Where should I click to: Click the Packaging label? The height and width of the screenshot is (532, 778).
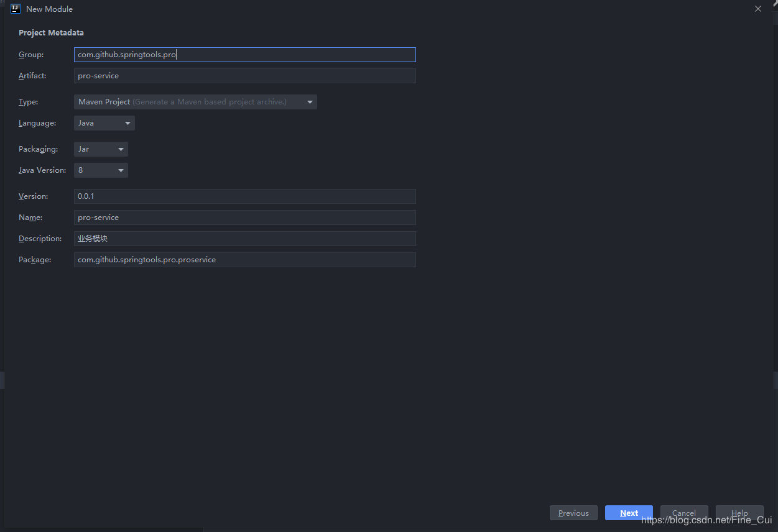pyautogui.click(x=38, y=149)
